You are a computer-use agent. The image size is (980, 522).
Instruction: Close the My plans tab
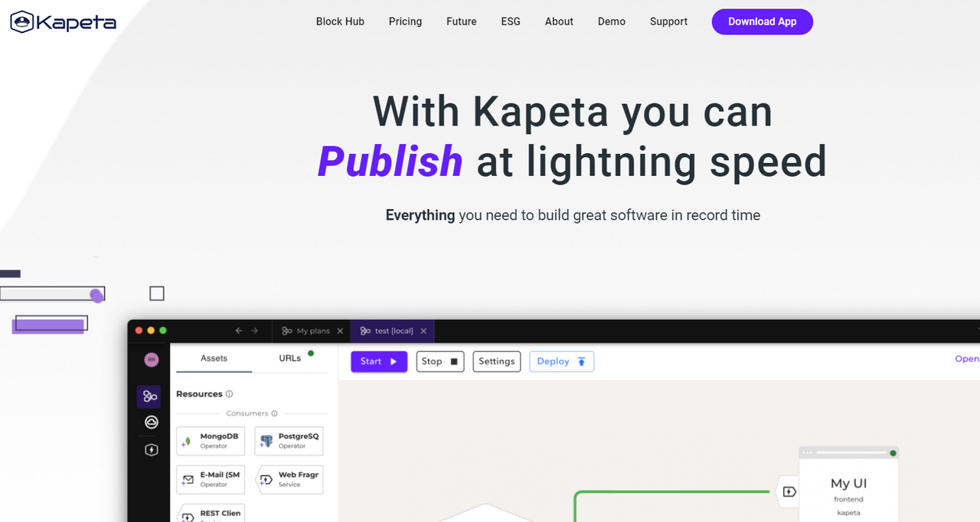(340, 331)
